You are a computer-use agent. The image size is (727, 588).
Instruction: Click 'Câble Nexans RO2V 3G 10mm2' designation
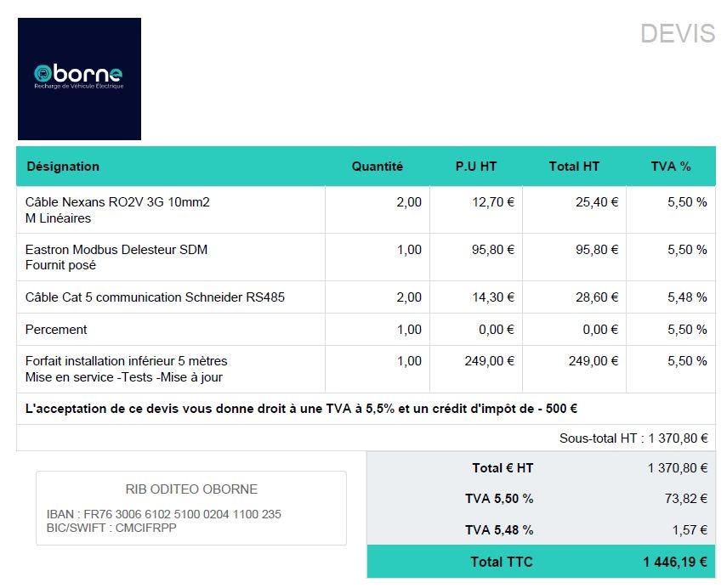click(117, 202)
